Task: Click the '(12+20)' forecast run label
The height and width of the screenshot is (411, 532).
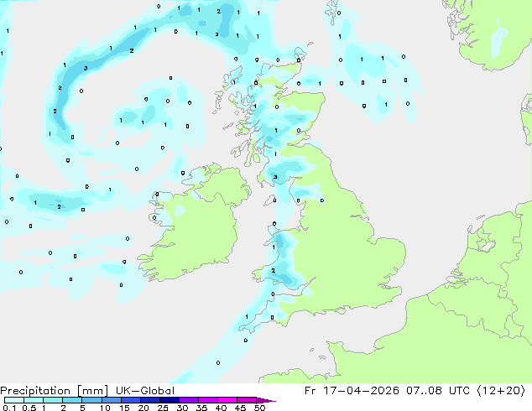Action: [501, 391]
